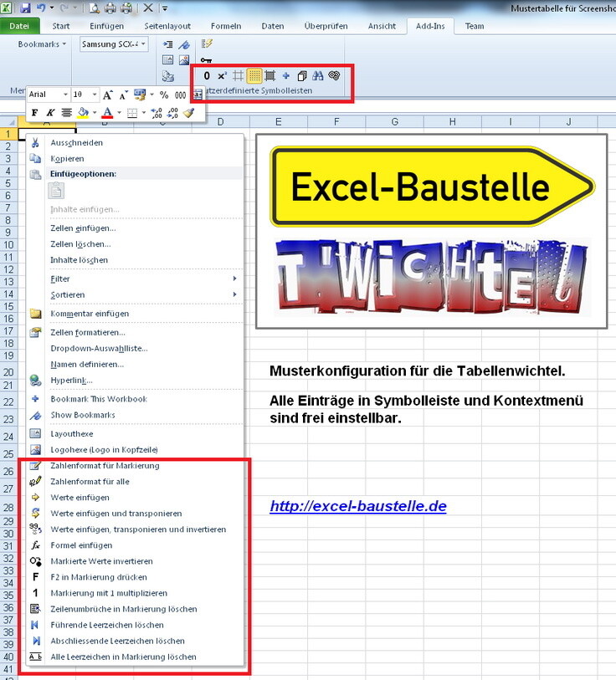Click the bold 0 icon in custom toolbar
Viewport: 616px width, 680px height.
207,76
